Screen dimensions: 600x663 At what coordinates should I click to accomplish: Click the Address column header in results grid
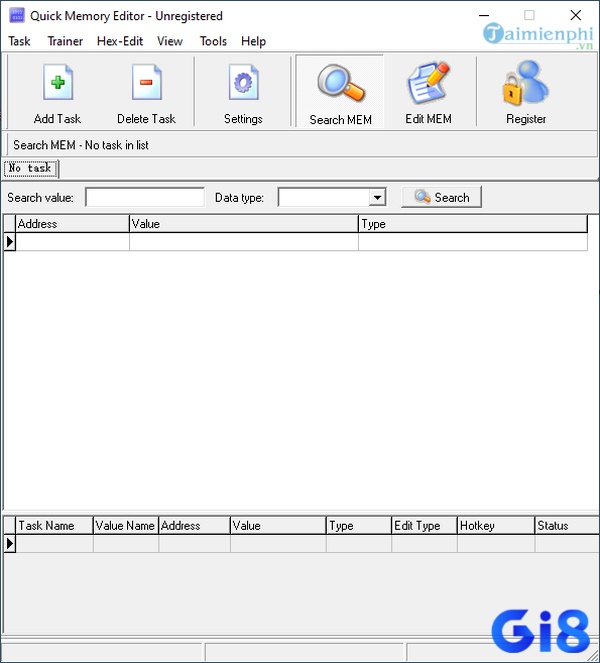coord(72,224)
